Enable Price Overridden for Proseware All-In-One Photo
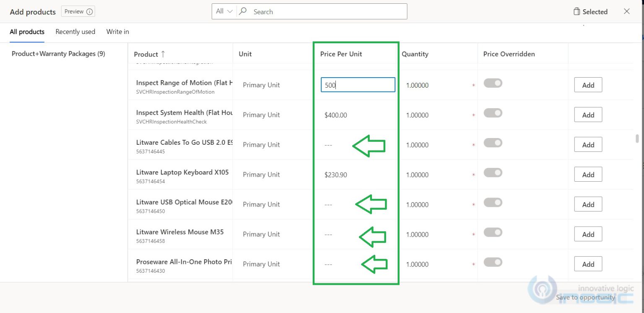 point(493,262)
